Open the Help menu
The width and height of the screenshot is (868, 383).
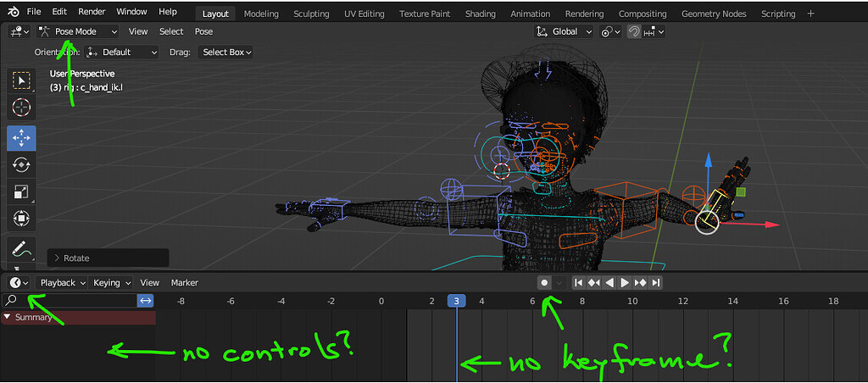168,12
